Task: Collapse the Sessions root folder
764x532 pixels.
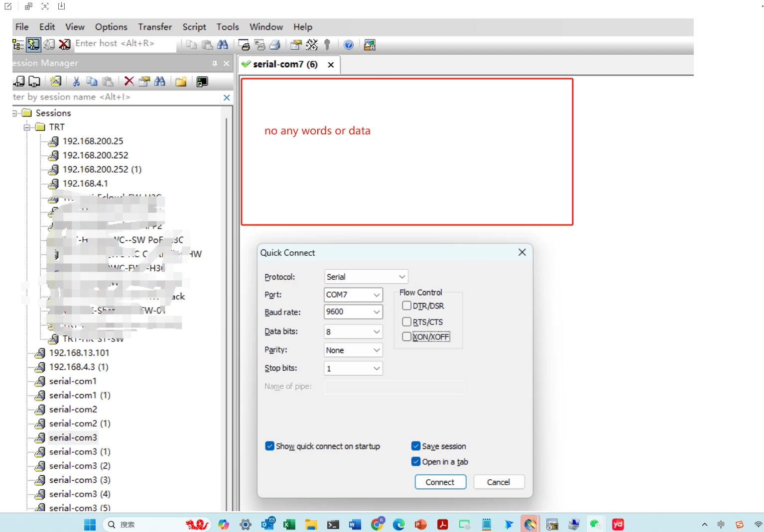Action: (x=14, y=113)
